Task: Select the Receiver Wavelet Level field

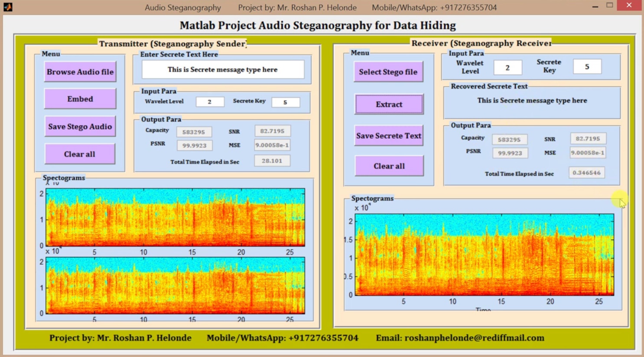Action: point(507,67)
